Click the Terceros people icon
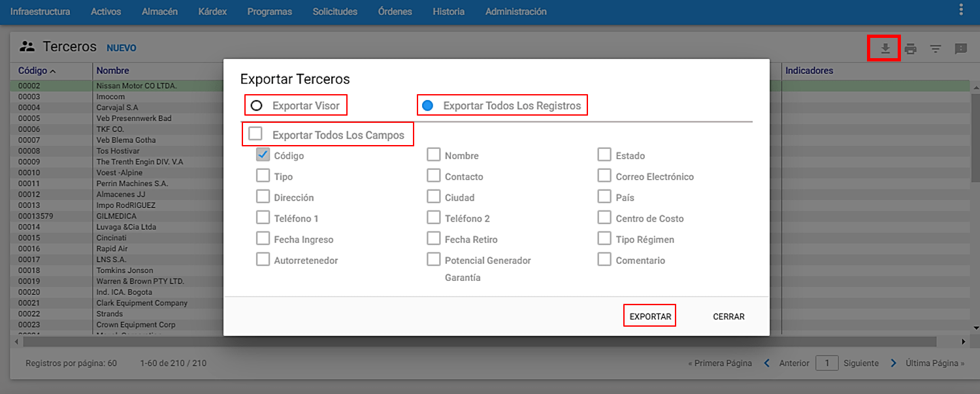Screen dimensions: 980x394 (27, 46)
